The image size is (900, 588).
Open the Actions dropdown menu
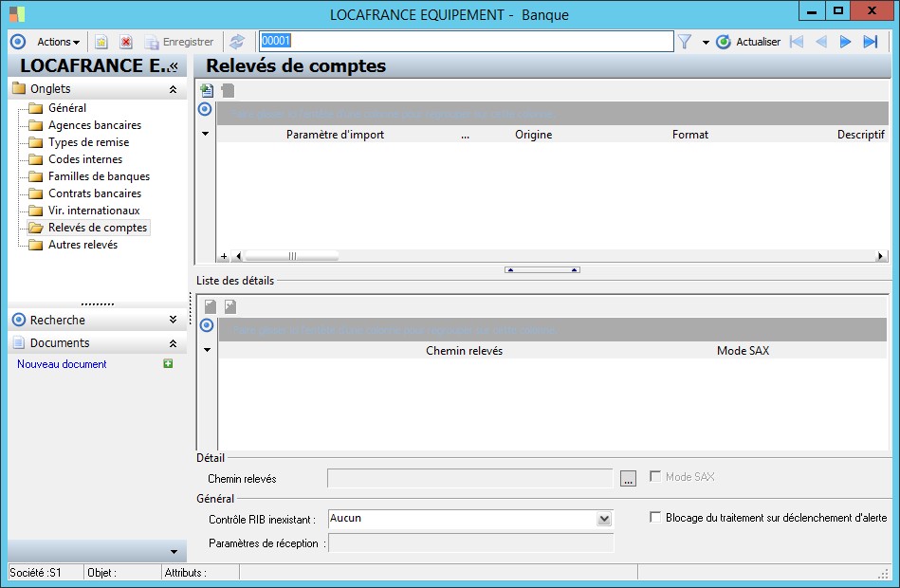click(x=58, y=42)
